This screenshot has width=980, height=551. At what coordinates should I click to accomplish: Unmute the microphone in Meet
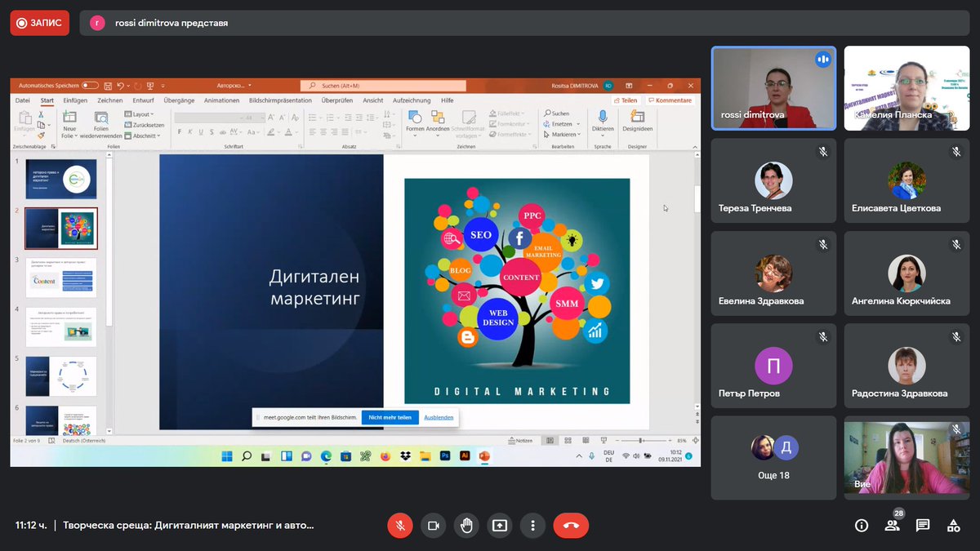(400, 526)
